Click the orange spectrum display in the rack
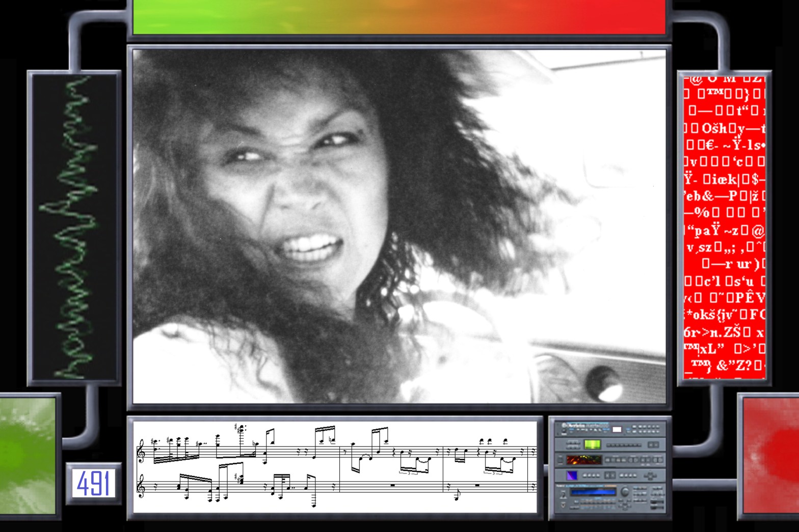Screen dimensions: 799x532 584,460
